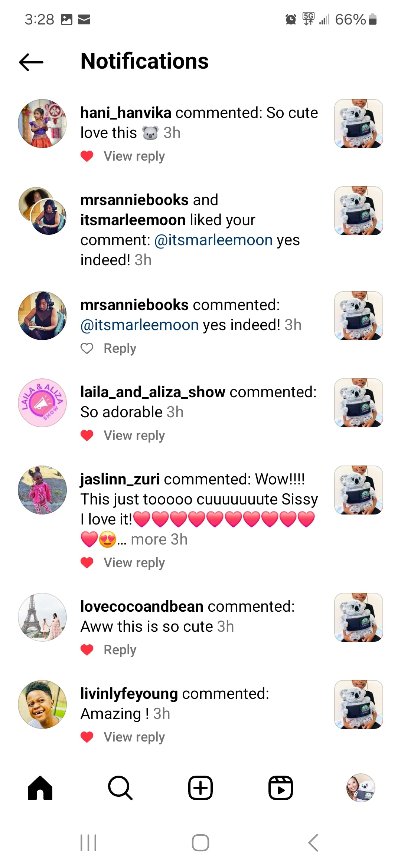
Task: Open the Search magnifier tab
Action: coord(120,788)
